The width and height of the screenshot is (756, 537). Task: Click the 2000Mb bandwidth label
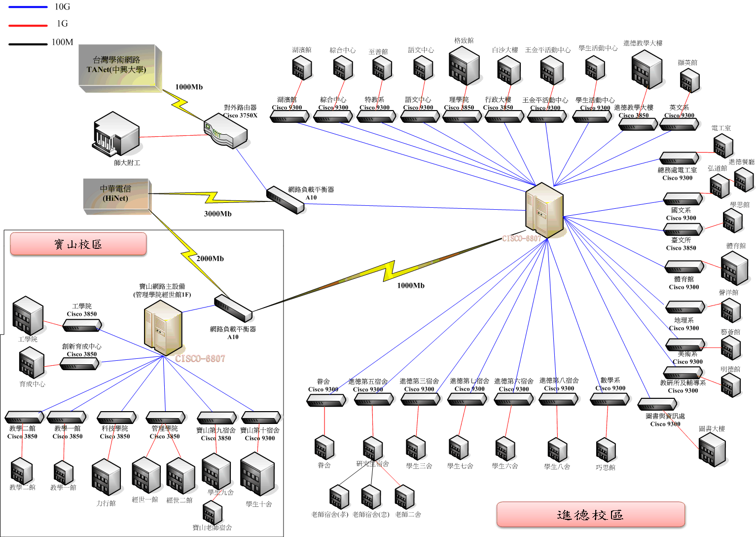(210, 259)
